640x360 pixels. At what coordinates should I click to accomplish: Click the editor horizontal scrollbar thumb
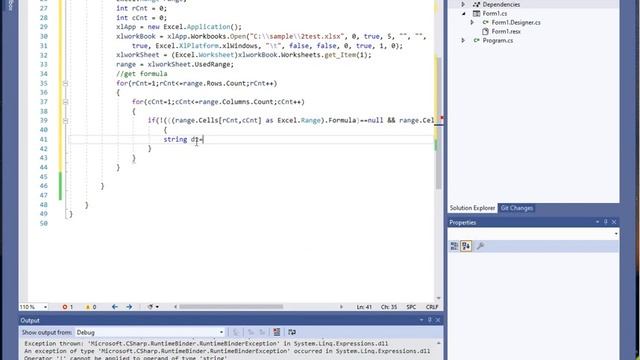click(231, 307)
